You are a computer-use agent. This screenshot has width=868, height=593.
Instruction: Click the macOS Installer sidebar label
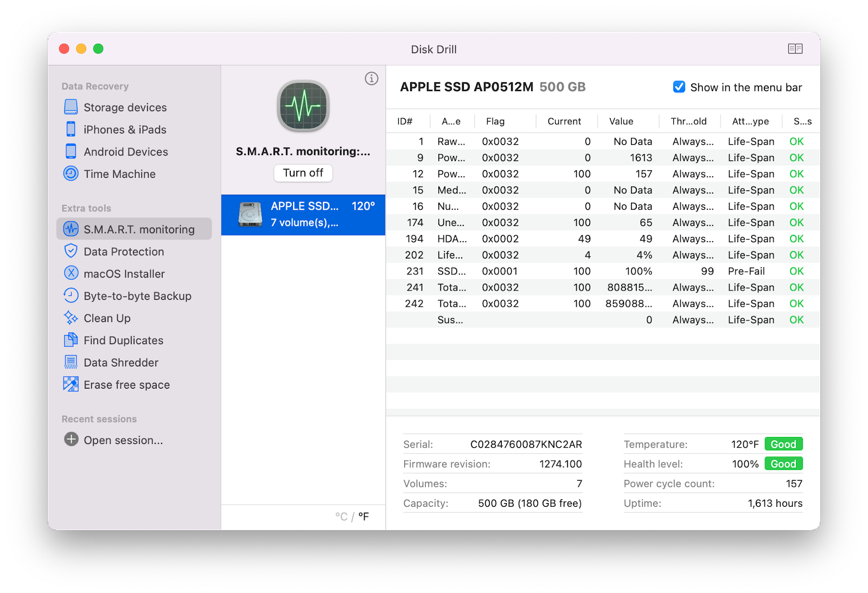[124, 274]
